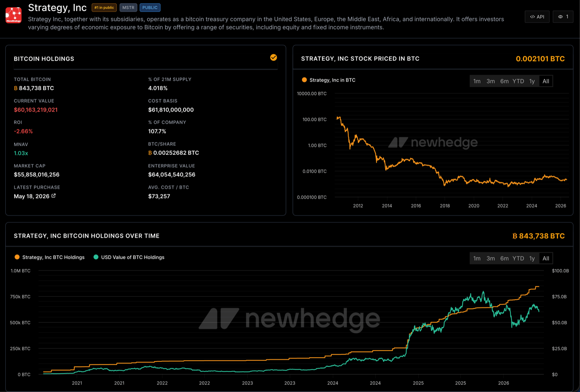Click the #1 in public badge
The image size is (580, 392).
coord(104,8)
